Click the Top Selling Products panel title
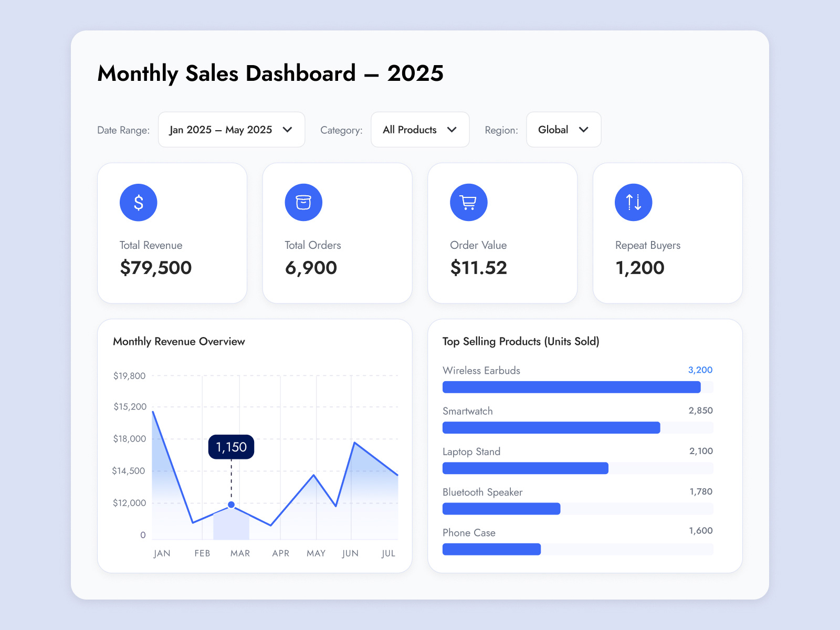The image size is (840, 630). (x=520, y=341)
